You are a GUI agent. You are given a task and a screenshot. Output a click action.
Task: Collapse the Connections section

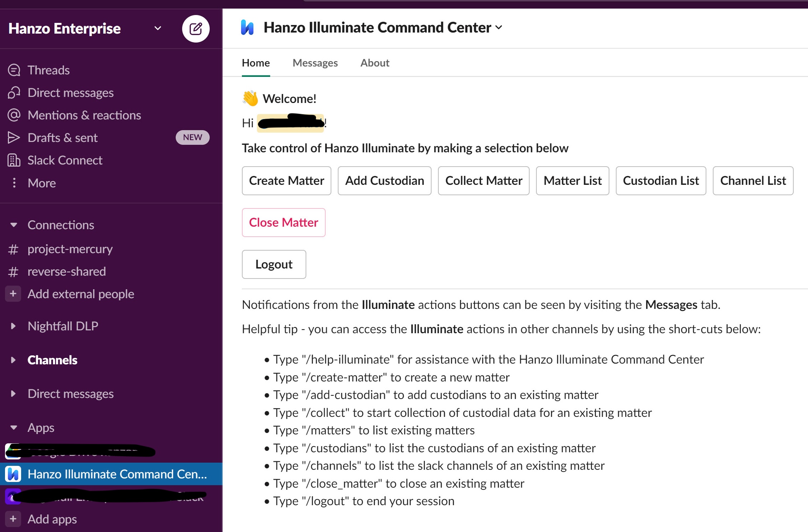(x=13, y=225)
